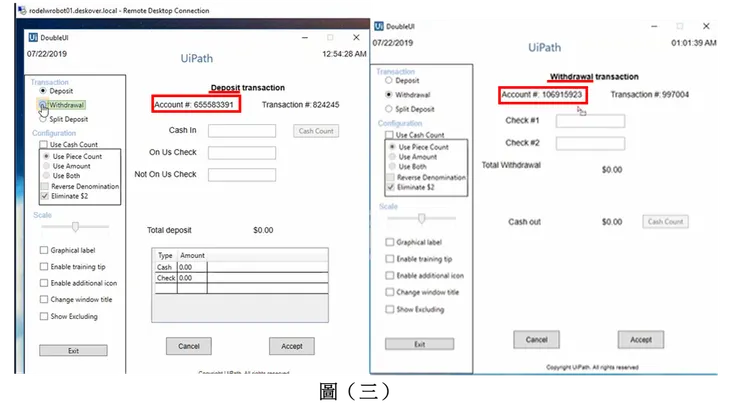Minimize the right DoubleUI window

tap(654, 26)
